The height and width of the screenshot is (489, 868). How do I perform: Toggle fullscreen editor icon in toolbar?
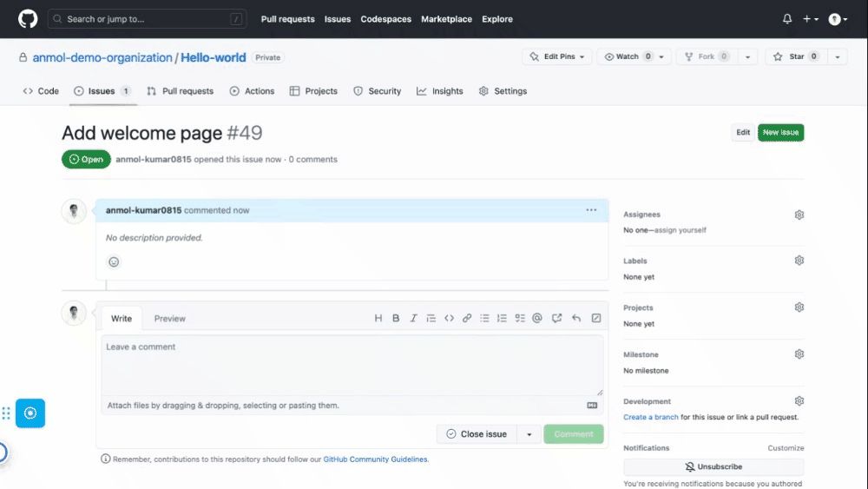coord(596,318)
